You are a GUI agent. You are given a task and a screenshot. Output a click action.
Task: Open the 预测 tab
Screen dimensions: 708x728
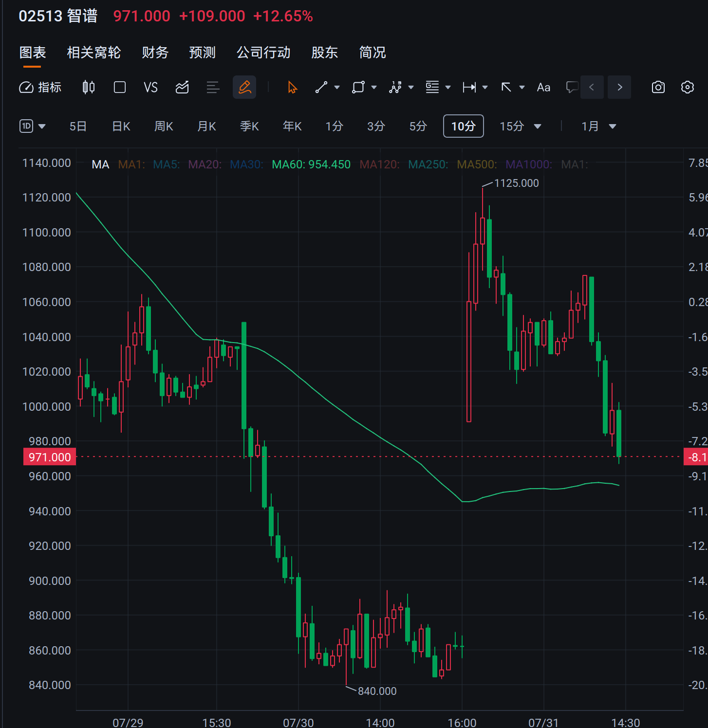pyautogui.click(x=203, y=53)
